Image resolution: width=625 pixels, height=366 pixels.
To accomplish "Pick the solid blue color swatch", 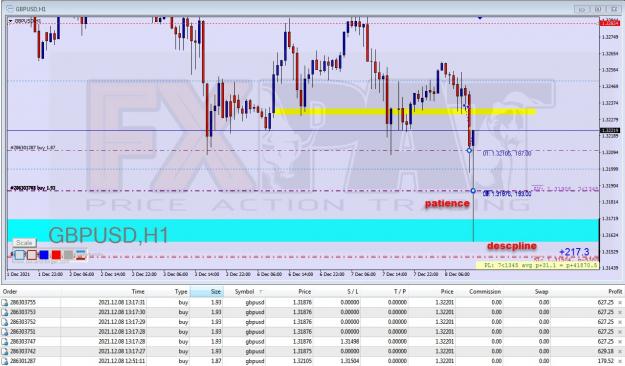I will (44, 254).
